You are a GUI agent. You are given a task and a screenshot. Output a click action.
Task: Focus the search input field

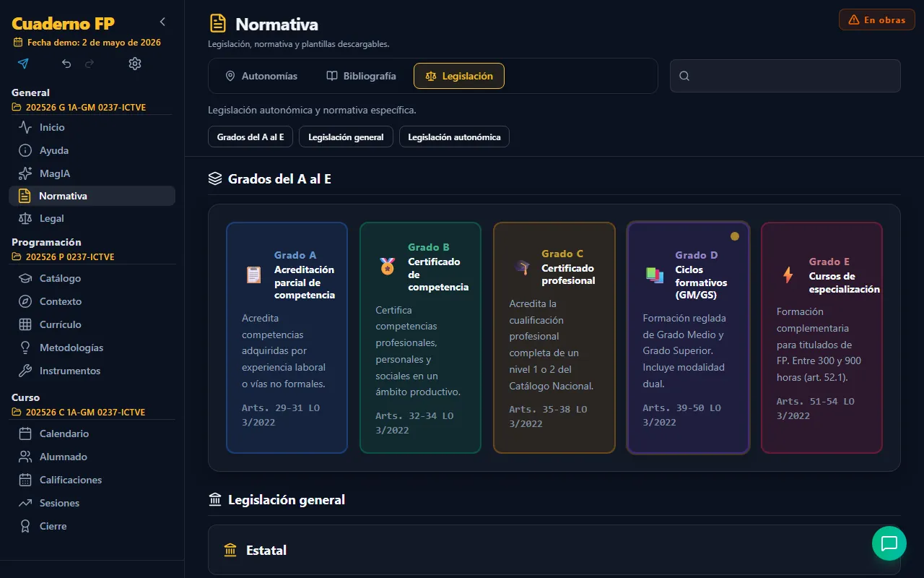[x=785, y=76]
